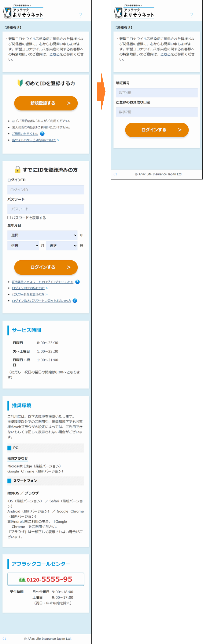Screen dimensions: 203x644
Task: Open the birth day dropdown labeled 日
Action: point(62,246)
